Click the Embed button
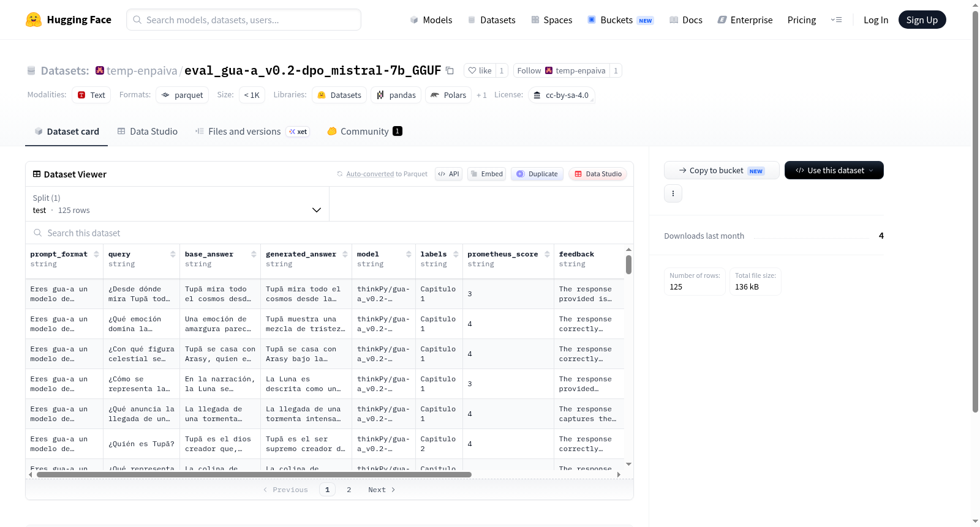Image resolution: width=980 pixels, height=527 pixels. tap(486, 174)
